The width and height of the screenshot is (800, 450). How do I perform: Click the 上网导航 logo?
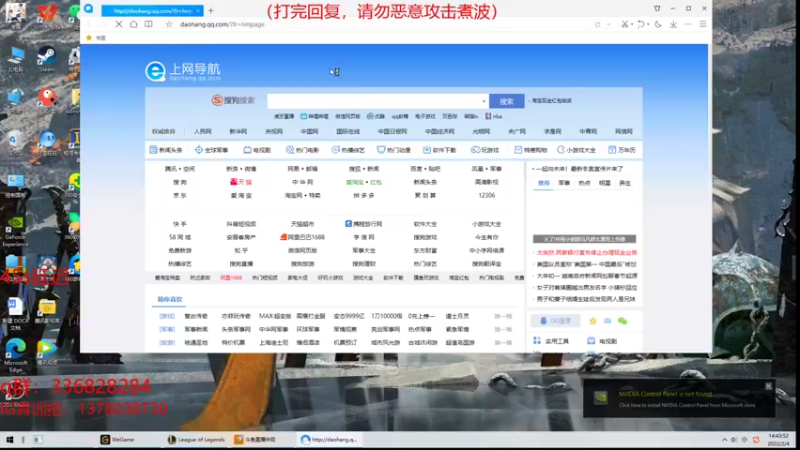tap(183, 71)
